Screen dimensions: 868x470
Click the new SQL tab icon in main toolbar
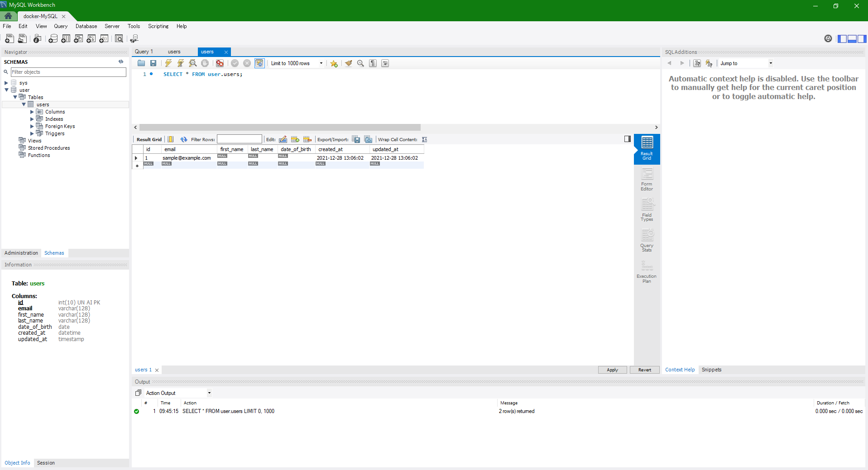click(x=9, y=39)
